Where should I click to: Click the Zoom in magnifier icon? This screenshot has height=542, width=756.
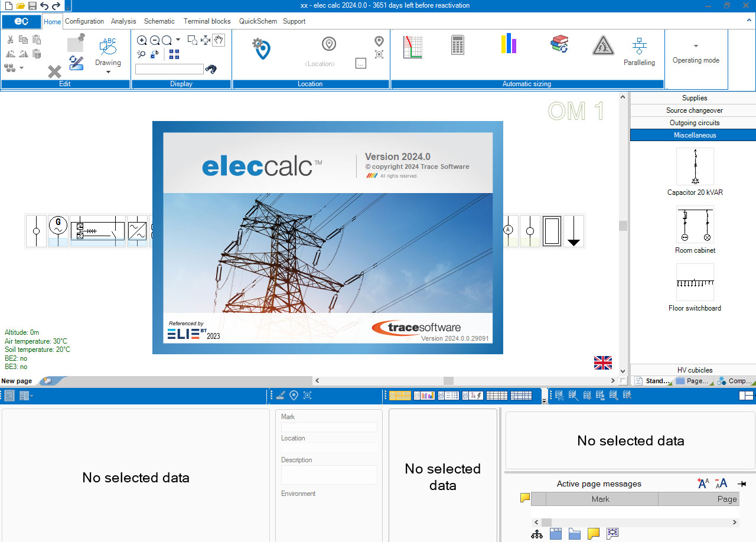[142, 40]
